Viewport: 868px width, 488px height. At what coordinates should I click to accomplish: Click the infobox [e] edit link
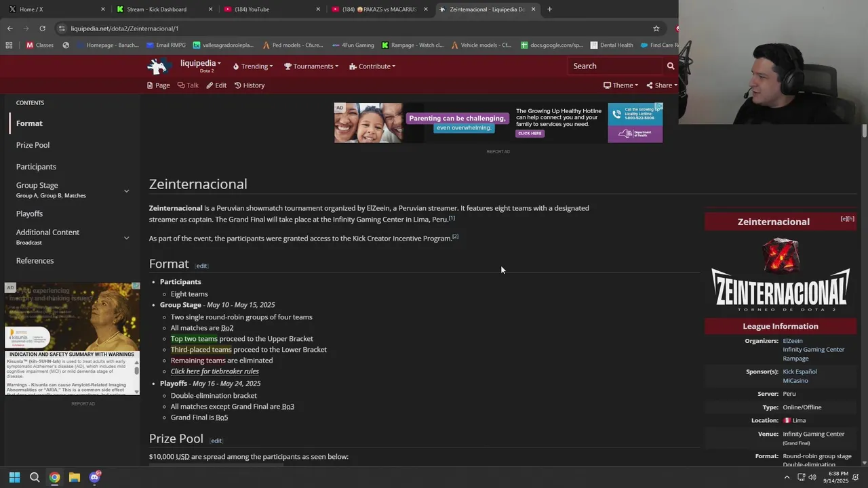(844, 219)
